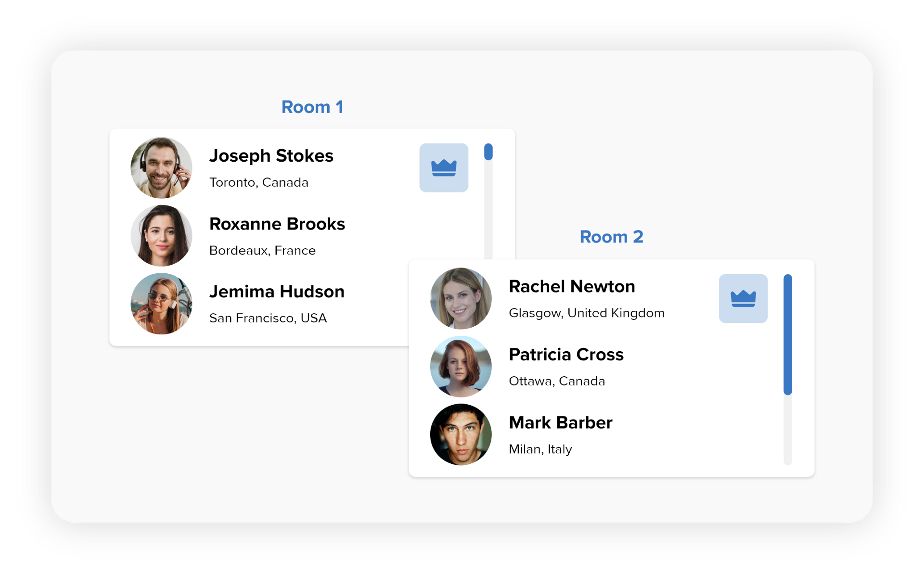Open the Patricia Cross name
Viewport: 924px width, 575px height.
566,355
